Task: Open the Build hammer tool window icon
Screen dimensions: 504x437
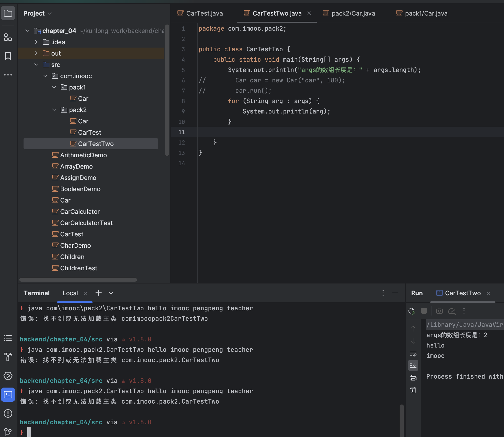Action: click(x=8, y=357)
